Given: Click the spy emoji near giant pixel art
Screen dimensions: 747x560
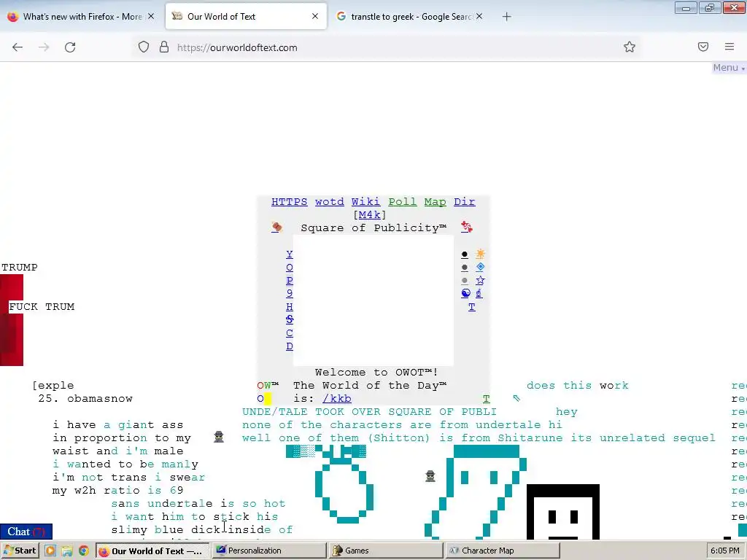Looking at the screenshot, I should pos(430,475).
